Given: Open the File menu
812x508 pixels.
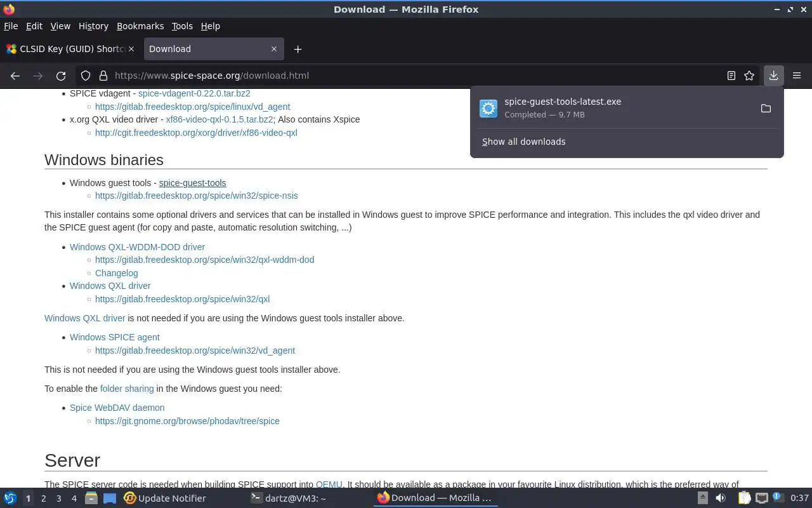Looking at the screenshot, I should point(11,26).
